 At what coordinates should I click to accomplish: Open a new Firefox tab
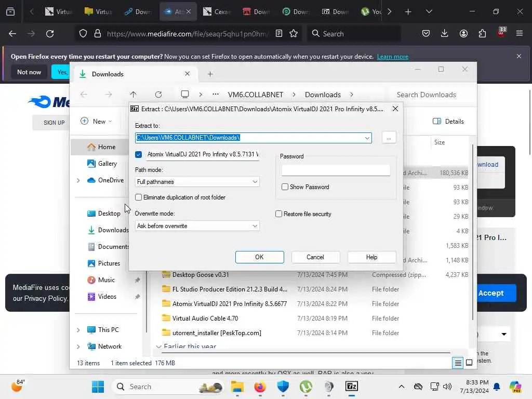coord(408,12)
